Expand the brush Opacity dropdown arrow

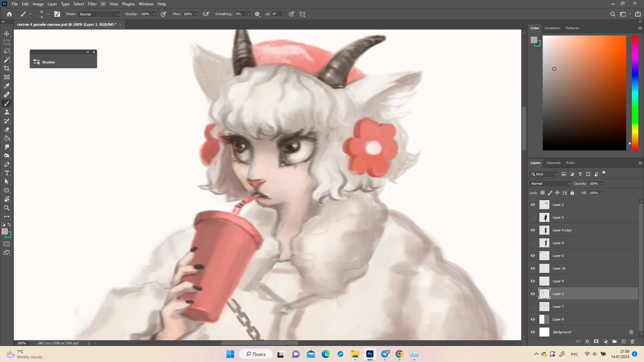pos(155,14)
